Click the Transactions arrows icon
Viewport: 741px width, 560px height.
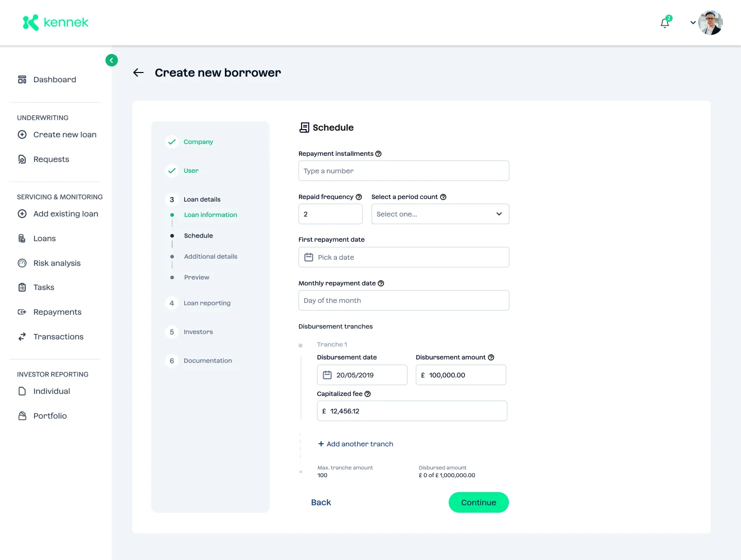[22, 337]
